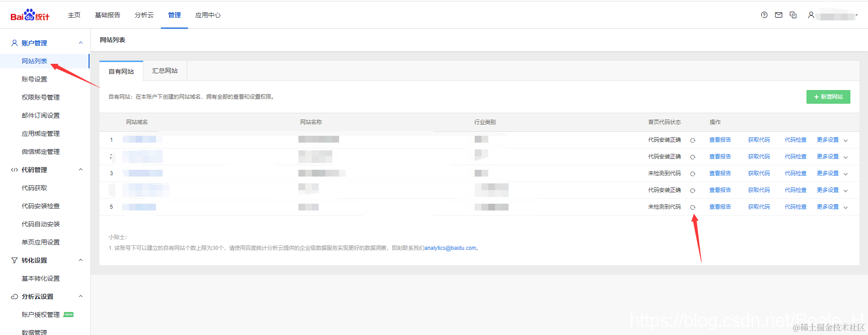Open 应用绑定管理 in the sidebar
Viewport: 868px width, 335px height.
[41, 134]
